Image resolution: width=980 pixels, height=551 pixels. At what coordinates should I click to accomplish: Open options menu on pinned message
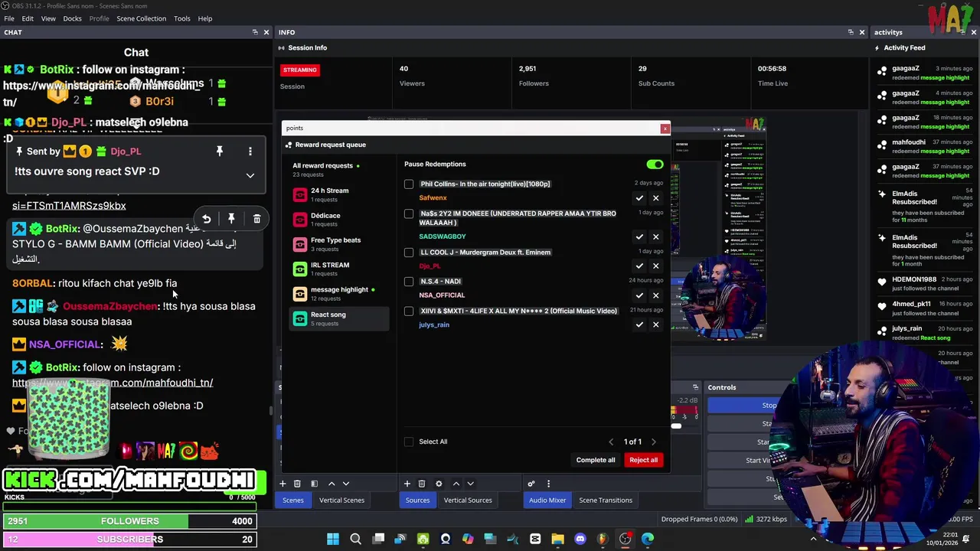point(250,152)
